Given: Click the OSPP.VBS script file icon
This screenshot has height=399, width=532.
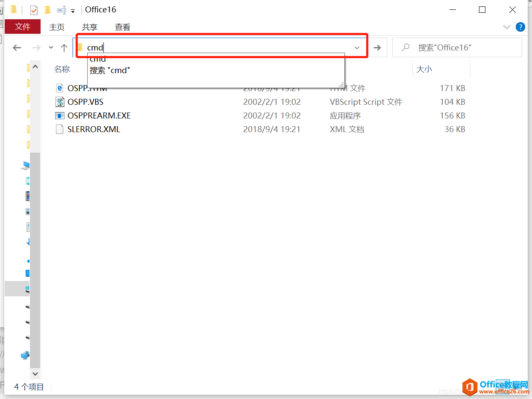Looking at the screenshot, I should pyautogui.click(x=60, y=102).
